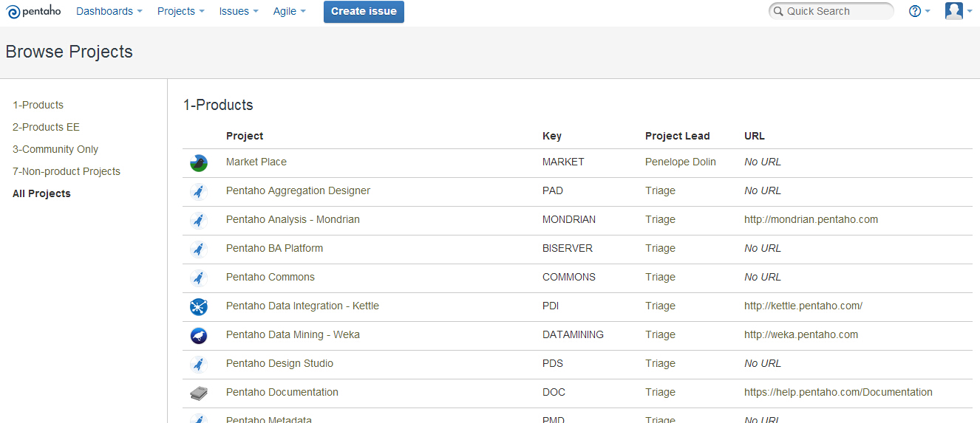Click No URL in the Market Place row
This screenshot has width=980, height=423.
coord(763,162)
